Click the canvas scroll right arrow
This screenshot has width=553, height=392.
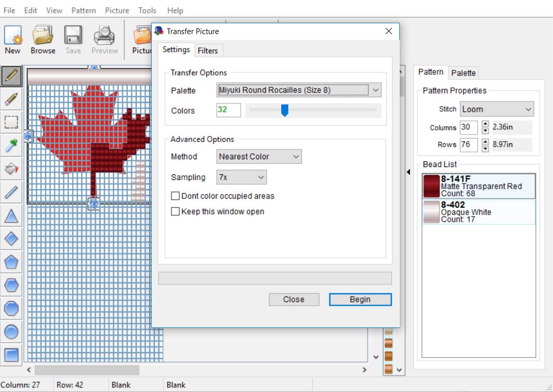365,370
